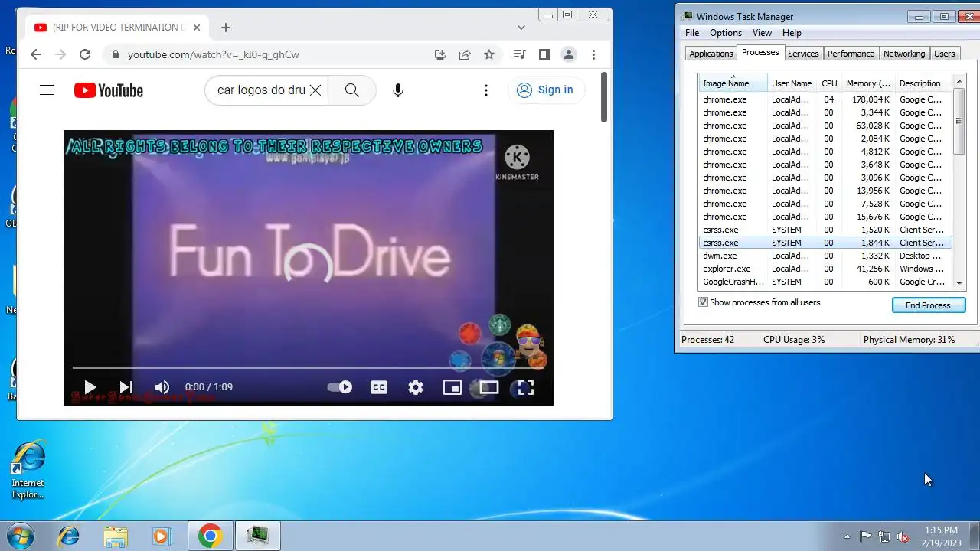
Task: Run YouTube search with magnifier button
Action: pyautogui.click(x=352, y=90)
